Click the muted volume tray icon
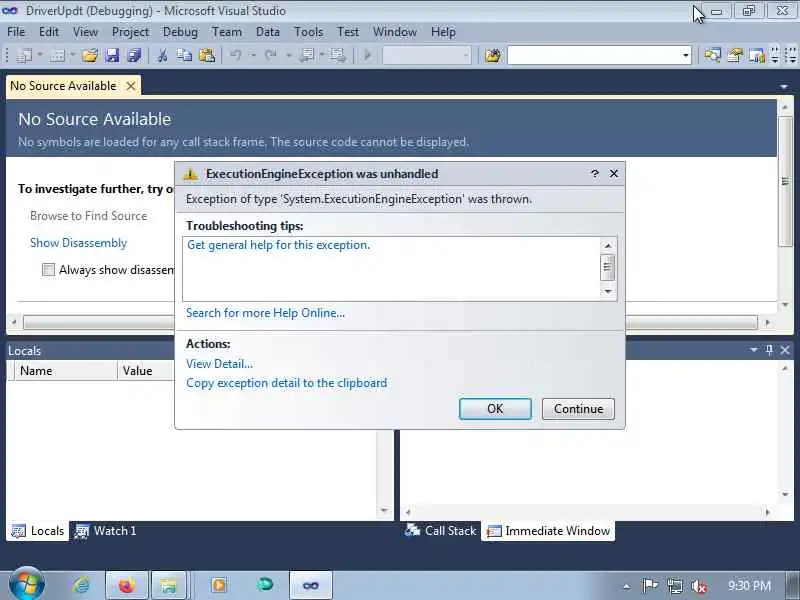This screenshot has height=600, width=800. (698, 586)
